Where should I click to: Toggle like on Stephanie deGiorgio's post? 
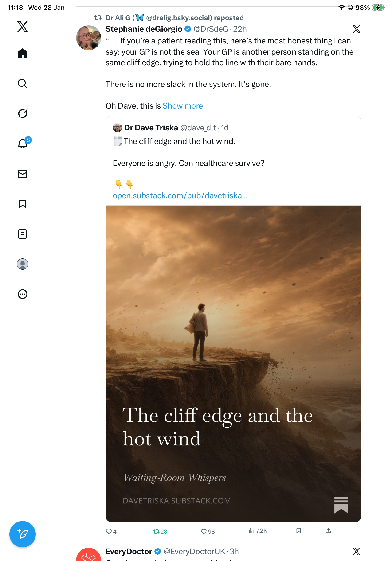pos(208,531)
